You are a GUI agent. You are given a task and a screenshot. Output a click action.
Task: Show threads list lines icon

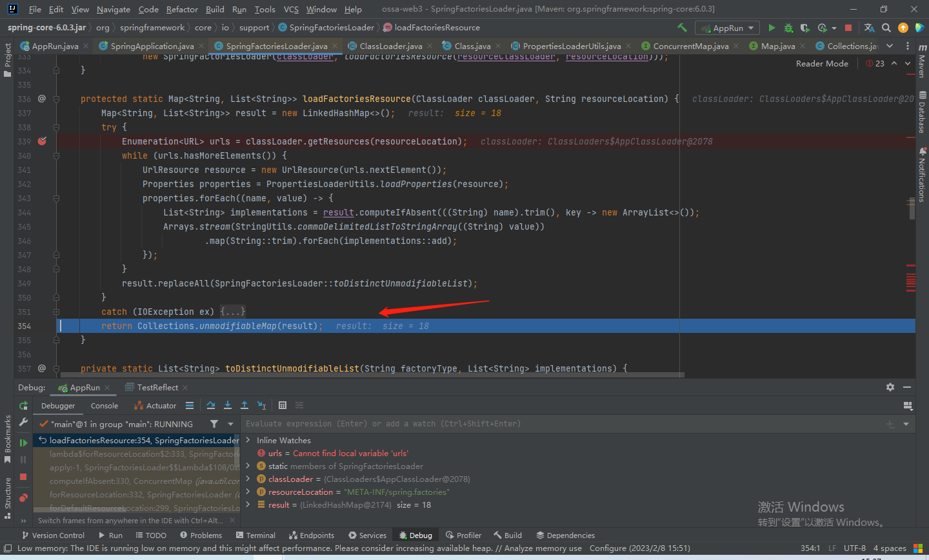click(190, 405)
